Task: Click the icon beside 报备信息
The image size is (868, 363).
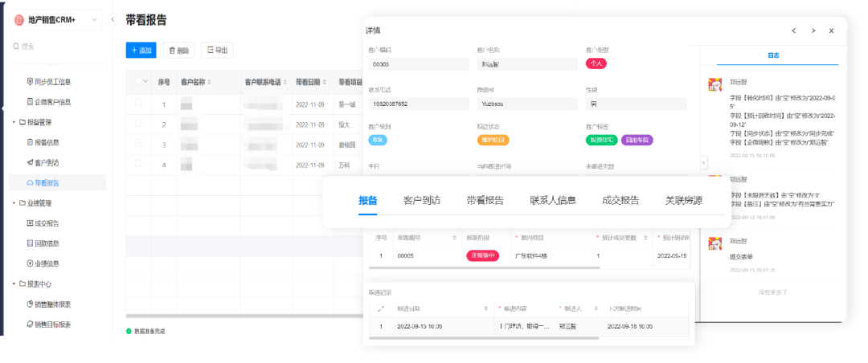Action: (30, 142)
